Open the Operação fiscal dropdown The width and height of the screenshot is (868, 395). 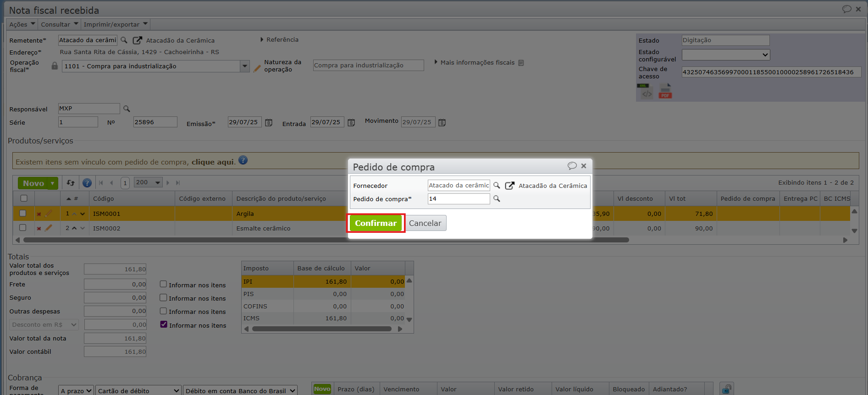coord(245,66)
